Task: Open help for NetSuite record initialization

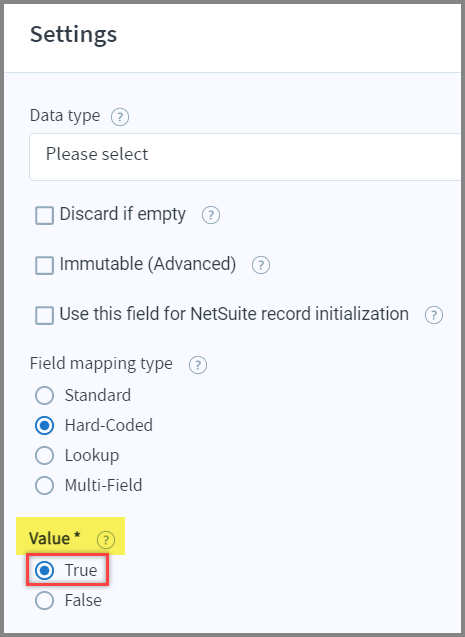Action: point(434,315)
